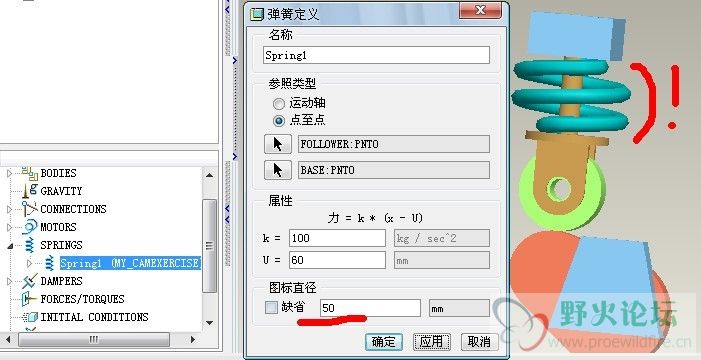
Task: Pick reference with FOLLOWER:PNT0 arrow button
Action: coord(278,144)
